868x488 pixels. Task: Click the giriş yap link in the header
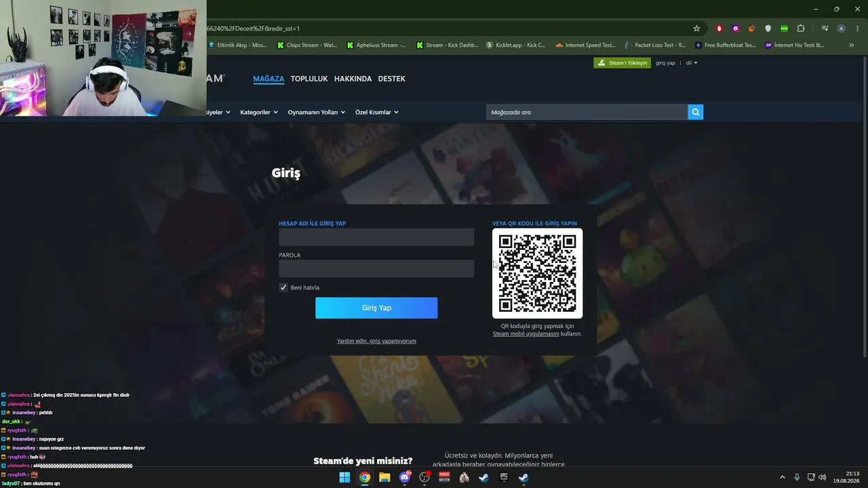665,63
